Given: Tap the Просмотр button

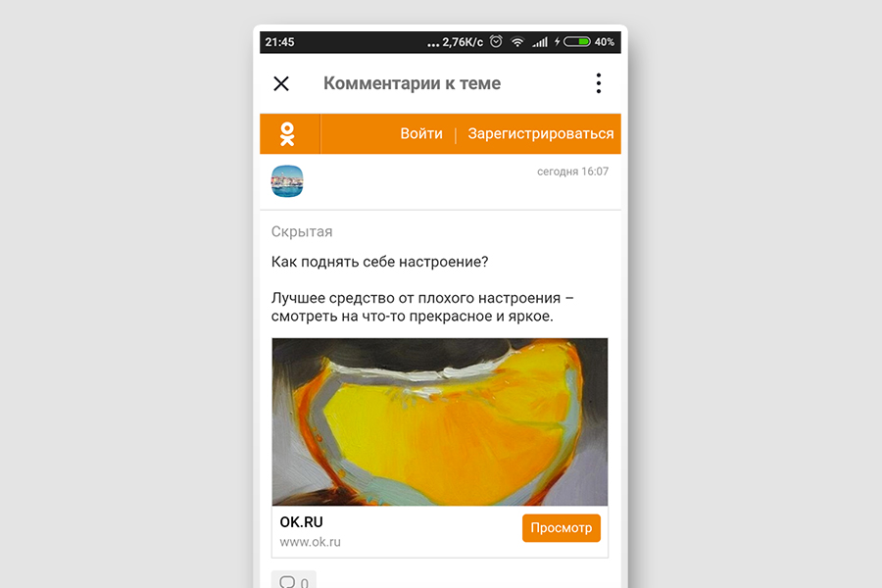Looking at the screenshot, I should (562, 528).
